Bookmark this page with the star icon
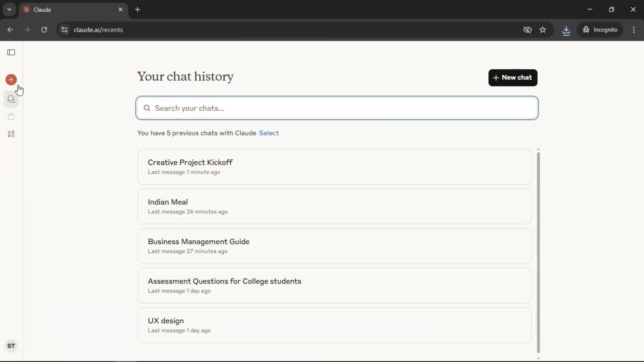The width and height of the screenshot is (644, 362). click(x=543, y=30)
